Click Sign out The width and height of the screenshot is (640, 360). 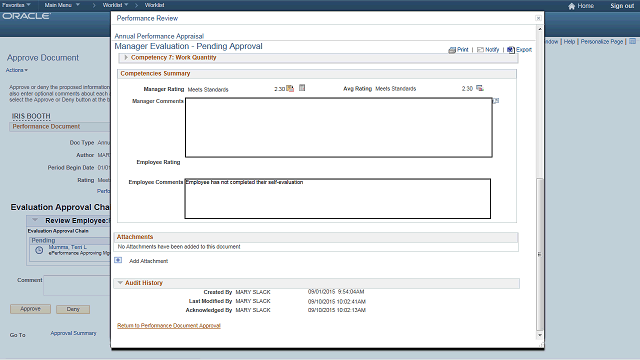622,6
